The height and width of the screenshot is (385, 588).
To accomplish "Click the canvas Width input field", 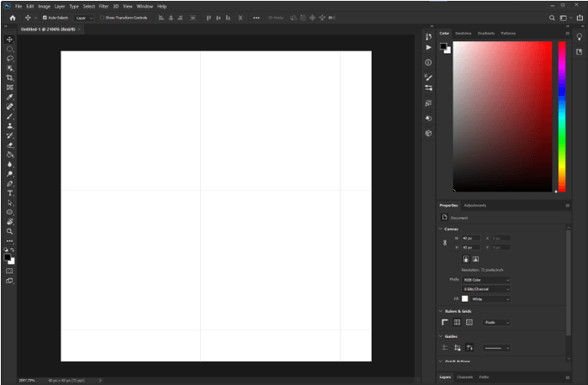I will tap(469, 238).
